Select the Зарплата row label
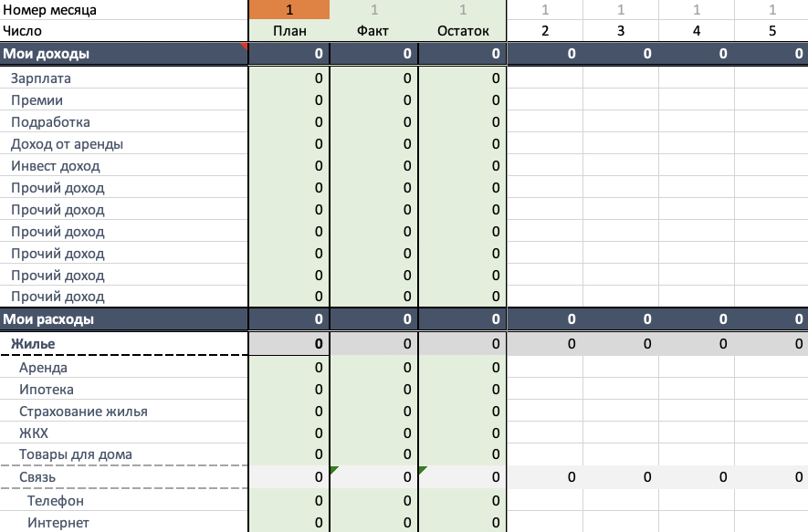The width and height of the screenshot is (808, 532). pyautogui.click(x=41, y=78)
